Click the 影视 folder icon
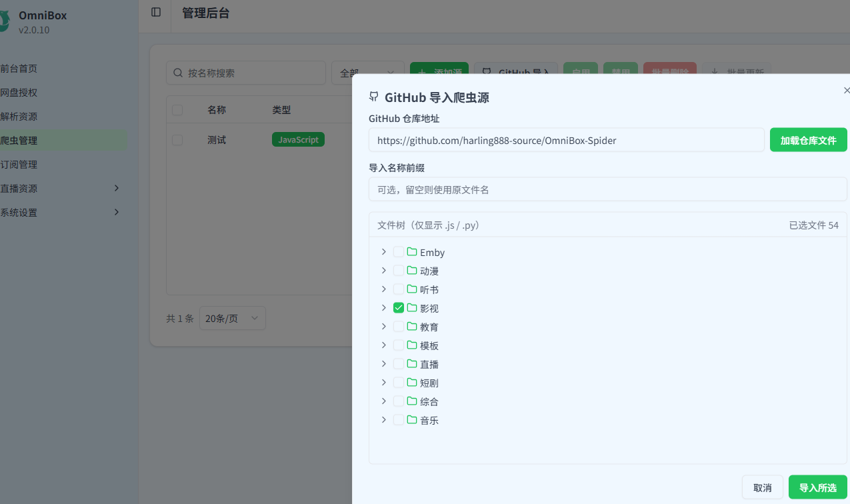 point(412,308)
